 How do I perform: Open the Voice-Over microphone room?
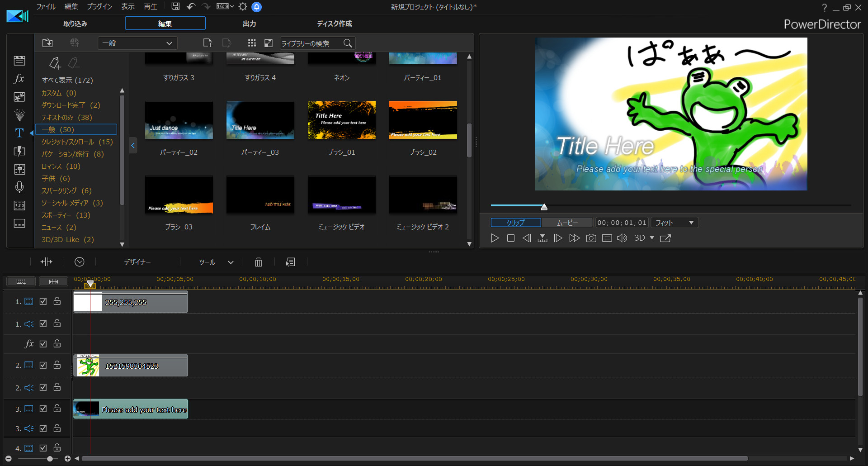pos(19,187)
